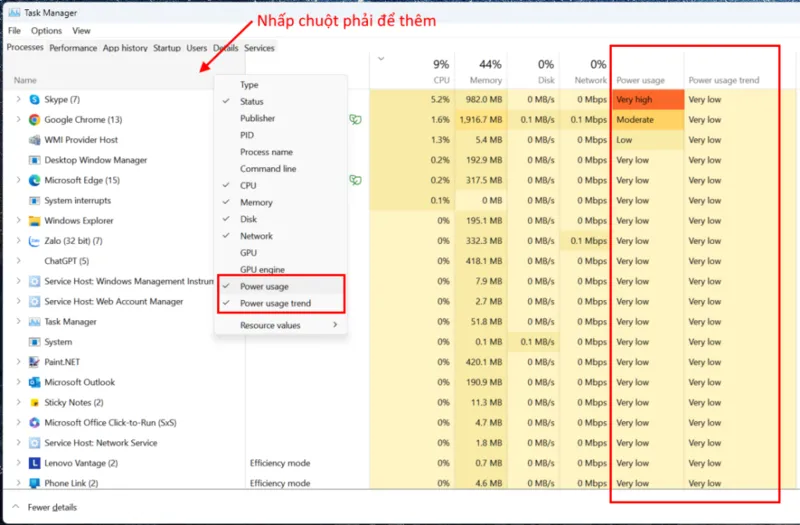Screen dimensions: 800x525
Task: Click the Microsoft Outlook icon
Action: click(x=34, y=382)
